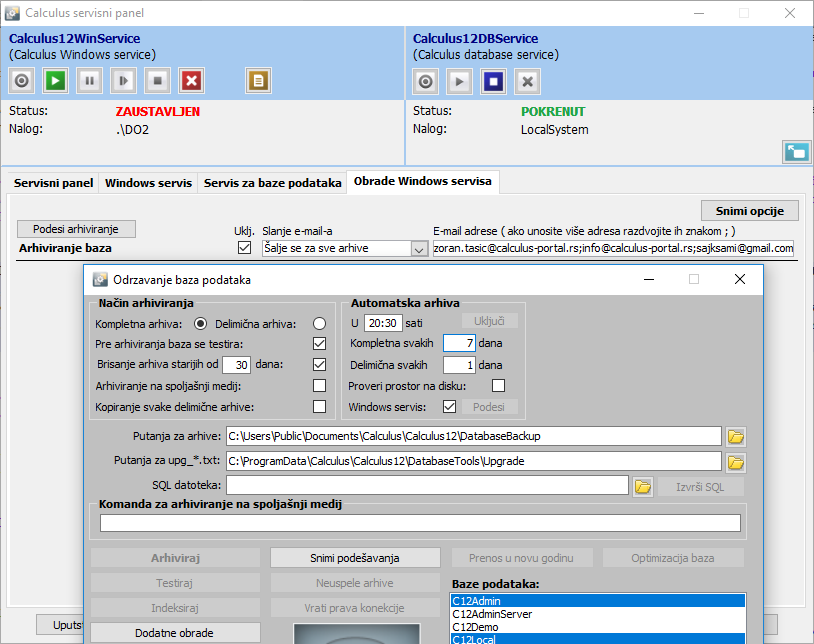
Task: Browse folder for Putanja za arhive
Action: pos(736,436)
